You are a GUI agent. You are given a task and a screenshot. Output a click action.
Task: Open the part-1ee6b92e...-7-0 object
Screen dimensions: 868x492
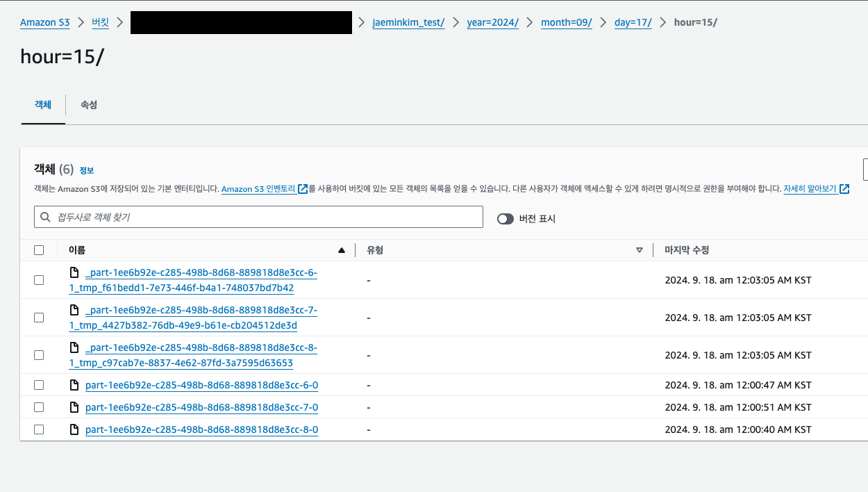(201, 407)
